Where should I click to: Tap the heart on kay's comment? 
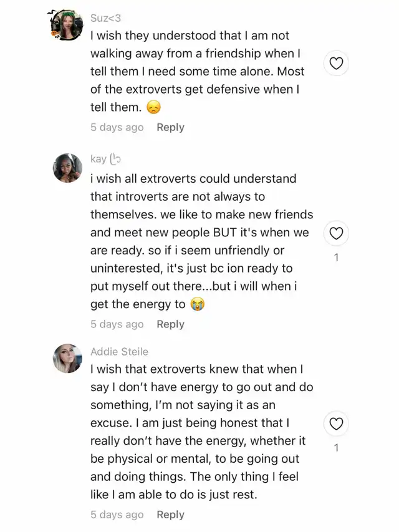[x=336, y=233]
